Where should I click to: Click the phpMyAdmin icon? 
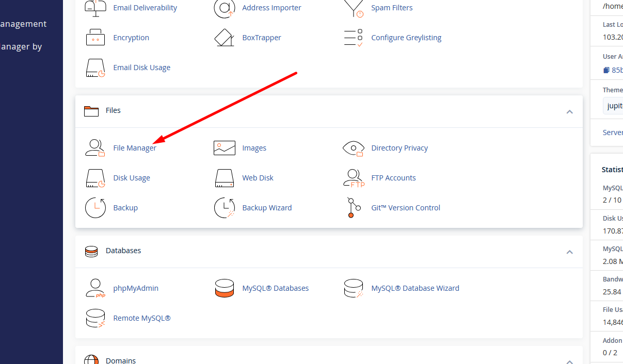pos(95,288)
